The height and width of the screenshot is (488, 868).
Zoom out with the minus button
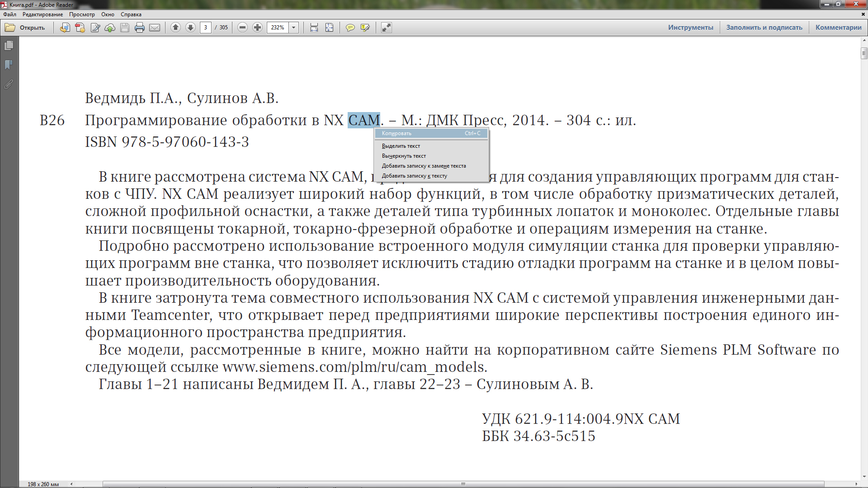click(x=243, y=28)
